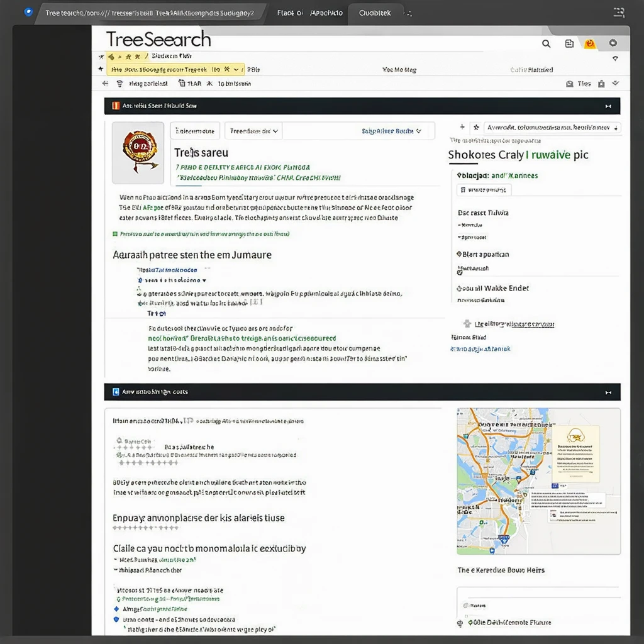The height and width of the screenshot is (644, 644).
Task: Expand the Saigp Ailvee Boche dropdown
Action: (x=391, y=131)
